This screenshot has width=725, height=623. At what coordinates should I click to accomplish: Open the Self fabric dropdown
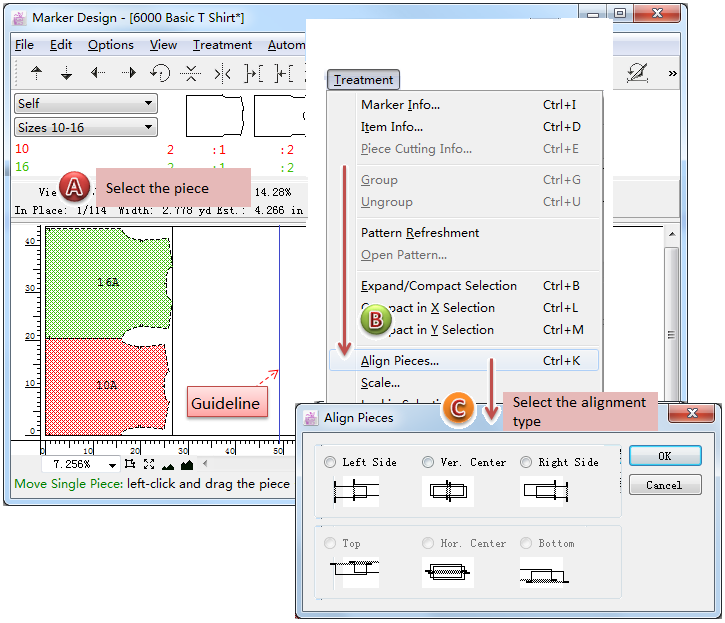tap(86, 103)
